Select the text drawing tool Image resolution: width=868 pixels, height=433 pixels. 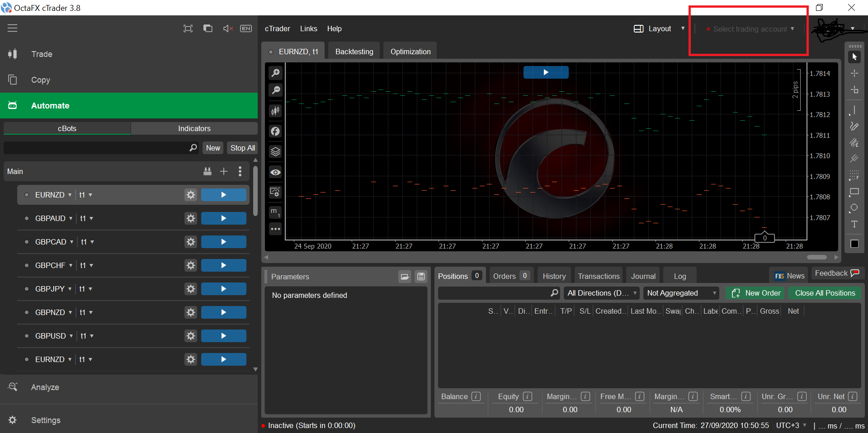(854, 224)
